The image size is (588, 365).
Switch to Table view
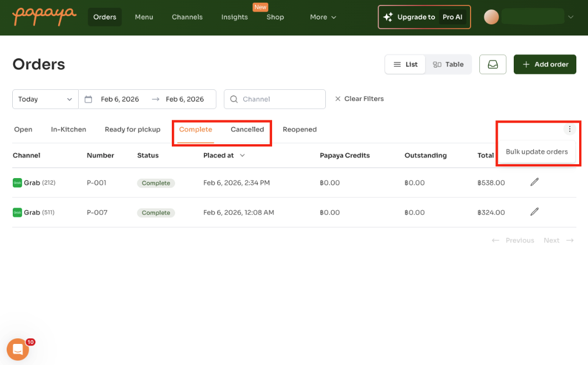coord(448,64)
